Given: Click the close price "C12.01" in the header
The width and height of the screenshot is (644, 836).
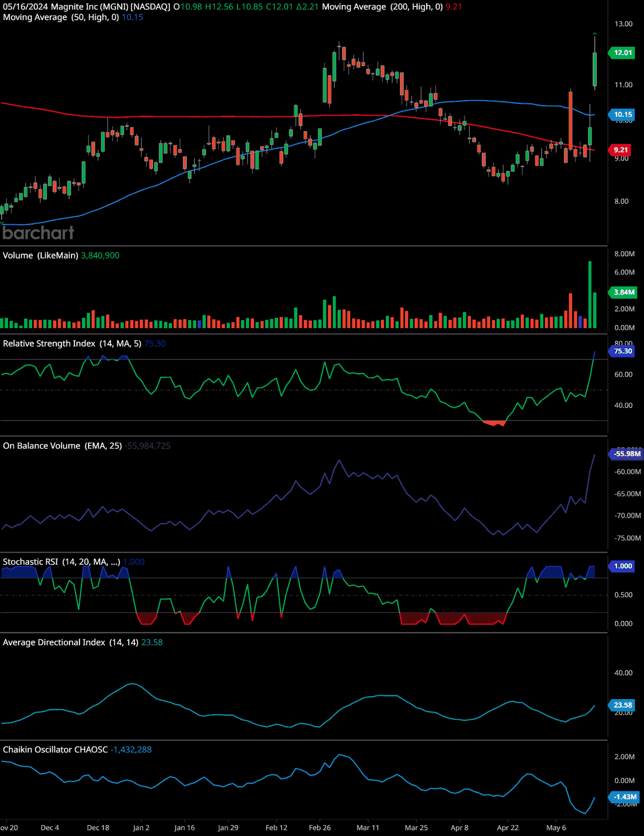Looking at the screenshot, I should point(279,7).
